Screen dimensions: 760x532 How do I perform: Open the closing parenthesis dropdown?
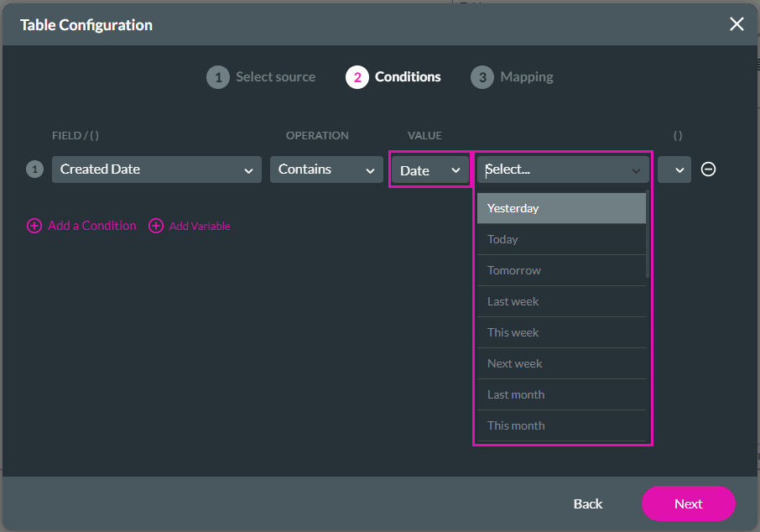(674, 170)
